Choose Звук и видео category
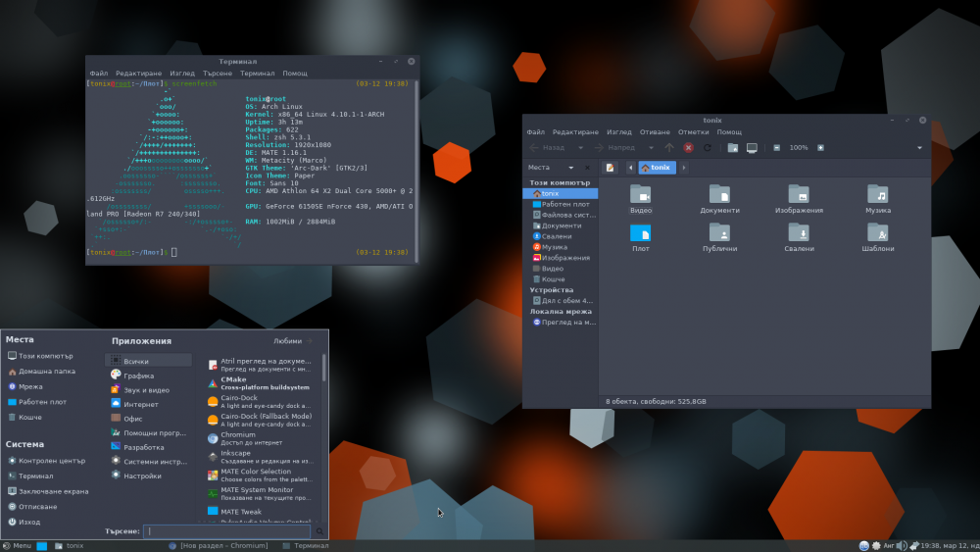The width and height of the screenshot is (980, 552). [x=149, y=389]
